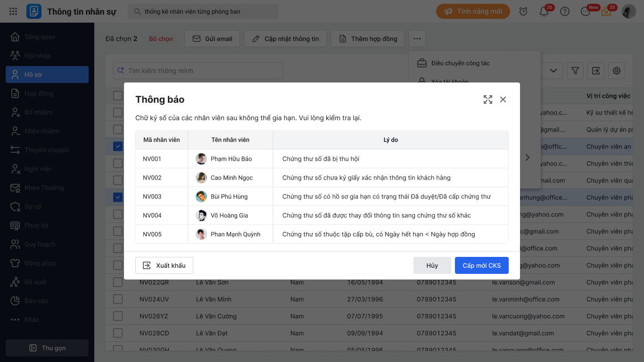Open the help question mark icon
Screen dimensions: 644x362
(565, 11)
